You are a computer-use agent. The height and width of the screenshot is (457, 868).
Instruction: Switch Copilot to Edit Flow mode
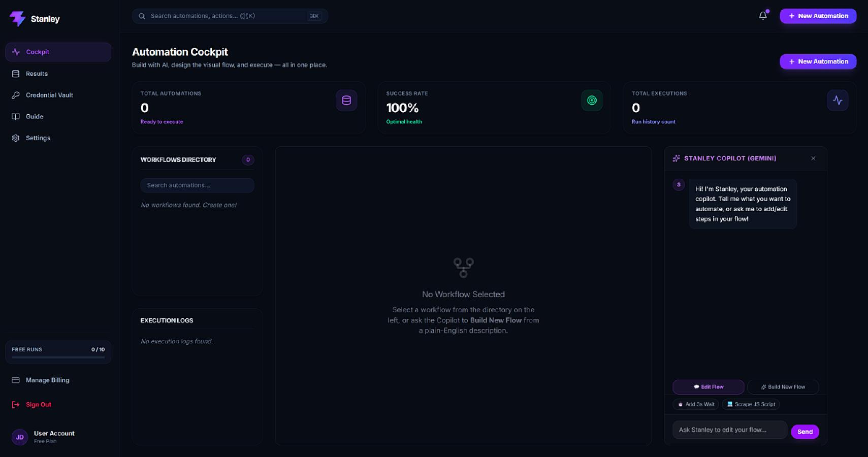709,387
